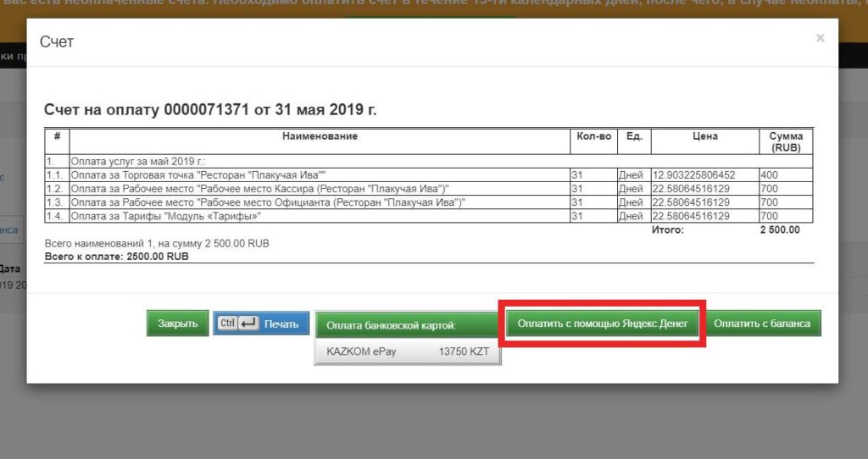The height and width of the screenshot is (459, 868).
Task: Click the price cell 12.903225806452
Action: click(x=694, y=175)
